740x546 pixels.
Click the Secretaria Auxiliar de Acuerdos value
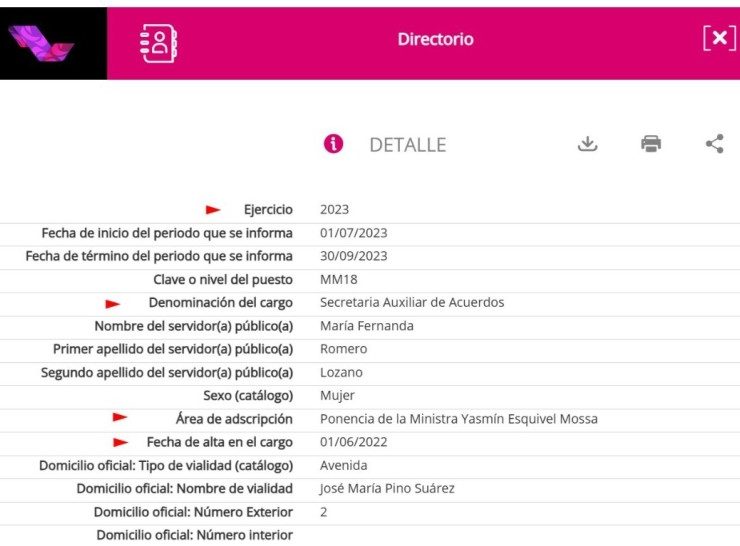point(412,303)
